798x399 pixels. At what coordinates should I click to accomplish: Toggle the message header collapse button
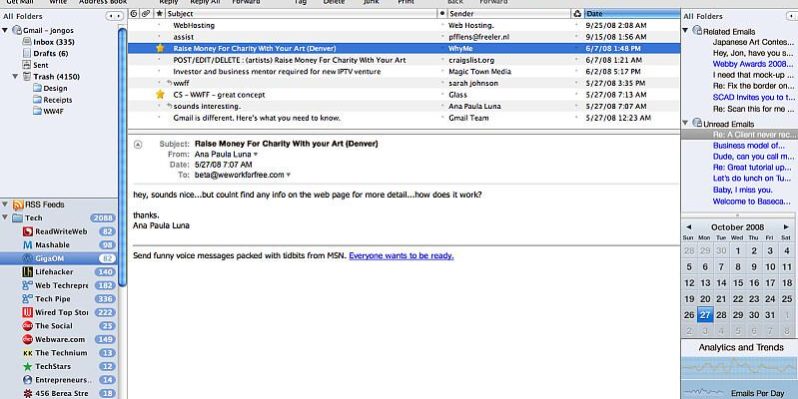[x=138, y=145]
